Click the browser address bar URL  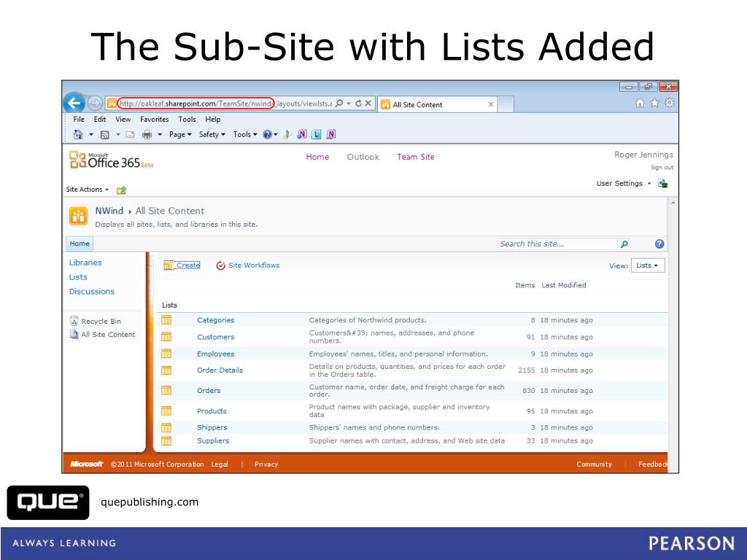point(225,104)
